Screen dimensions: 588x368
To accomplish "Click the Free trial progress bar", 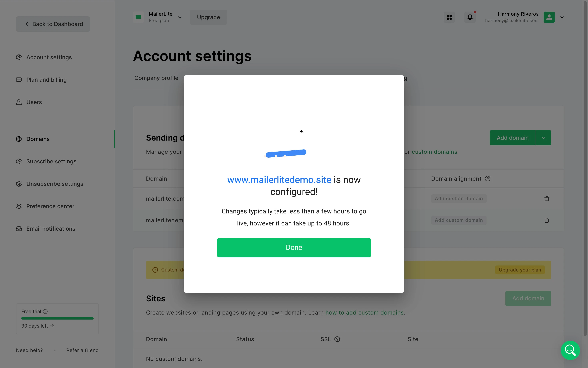I will click(x=57, y=318).
